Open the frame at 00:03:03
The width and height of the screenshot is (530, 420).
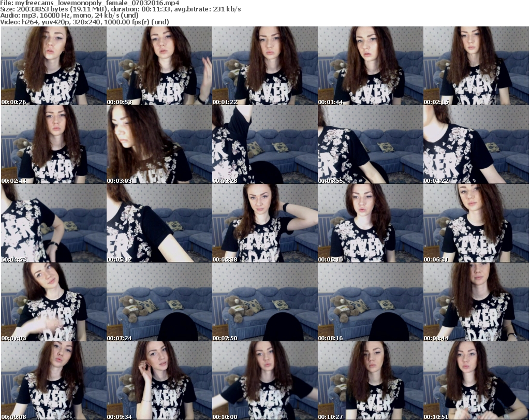click(159, 144)
